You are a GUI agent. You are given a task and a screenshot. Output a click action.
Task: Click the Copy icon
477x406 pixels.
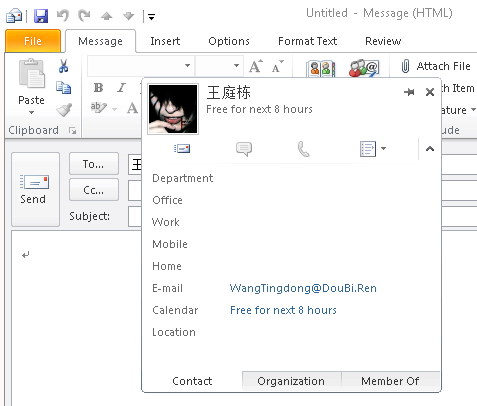click(63, 87)
